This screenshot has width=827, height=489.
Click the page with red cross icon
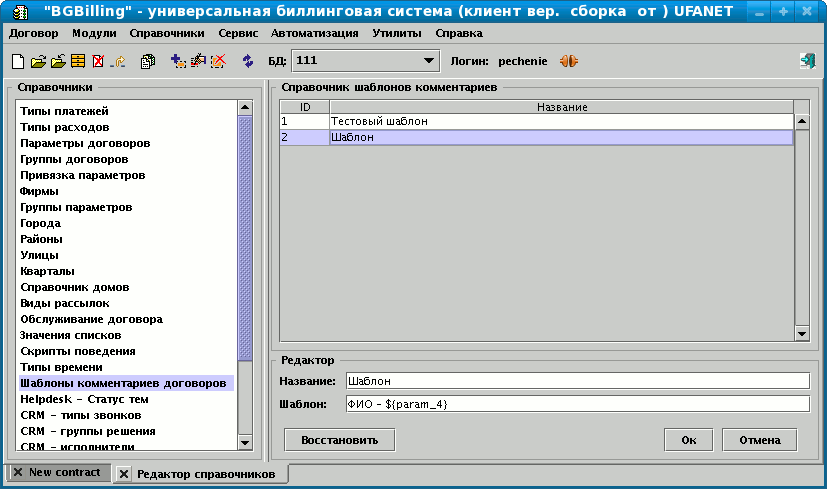coord(98,61)
